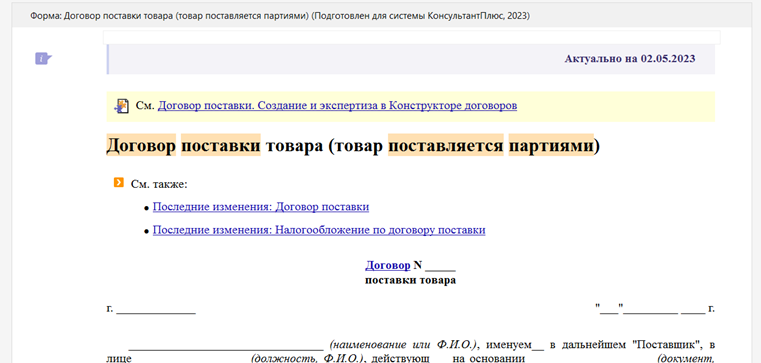761x363 pixels.
Task: Click the orange arrow beside "См. также"
Action: [x=118, y=182]
